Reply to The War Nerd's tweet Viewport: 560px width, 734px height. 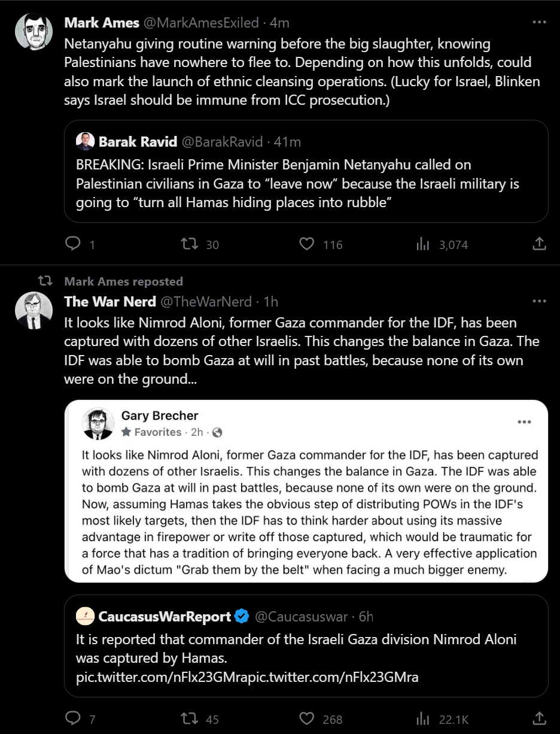pos(72,718)
